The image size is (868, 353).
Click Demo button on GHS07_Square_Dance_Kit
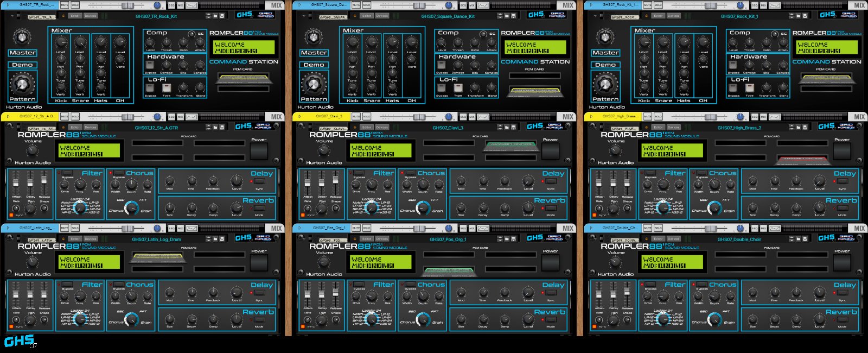[x=314, y=65]
